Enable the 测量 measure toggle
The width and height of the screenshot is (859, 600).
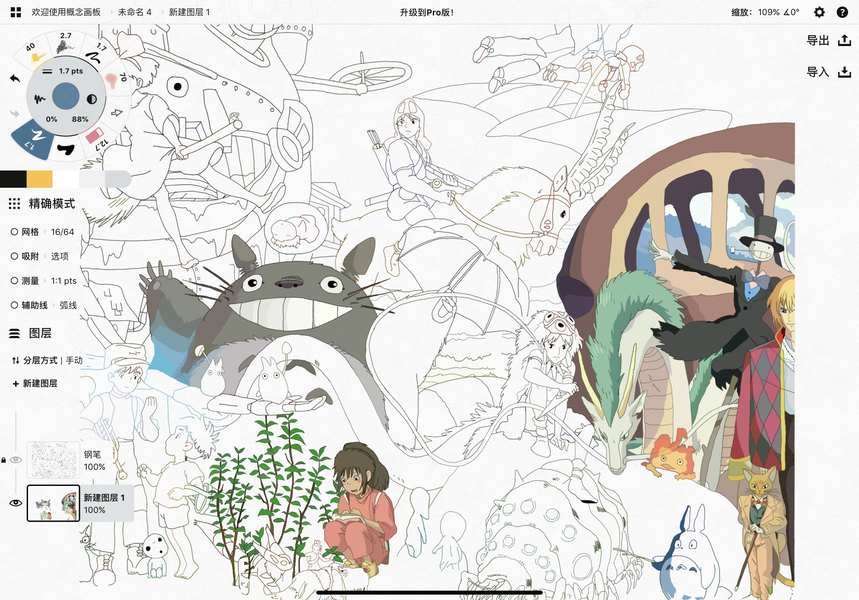15,281
